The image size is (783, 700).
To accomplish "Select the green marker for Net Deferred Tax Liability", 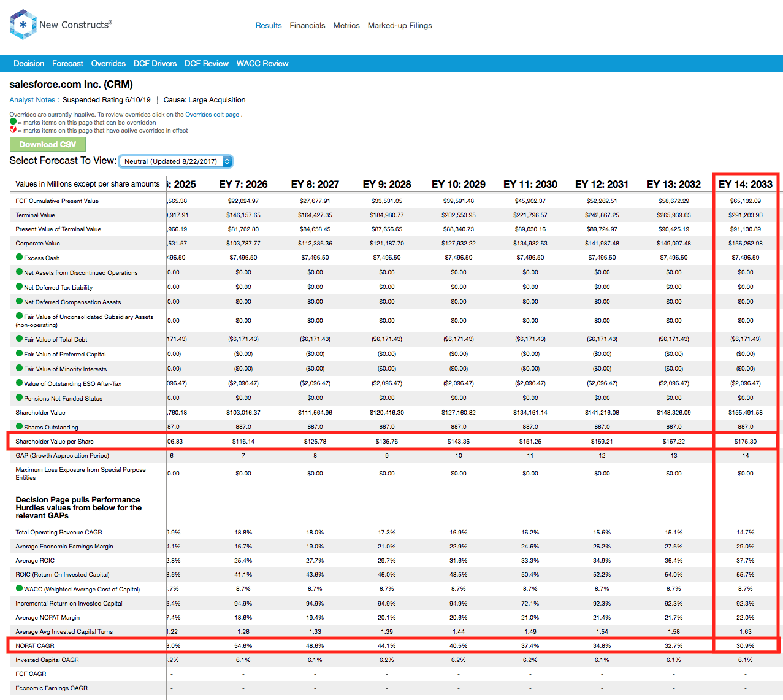I will coord(20,287).
